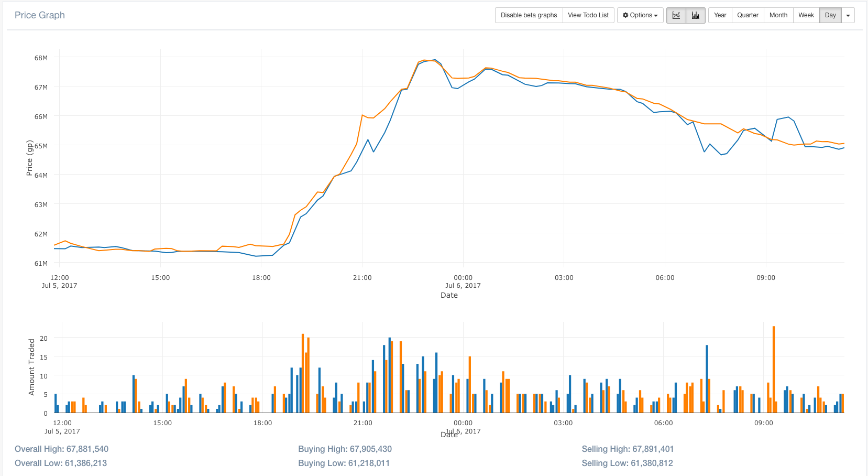Switch to the Year time range
868x476 pixels.
720,15
